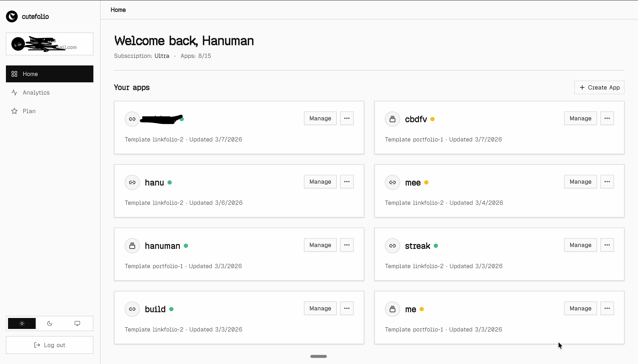Click the portfolio icon on cbdfv app
This screenshot has height=364, width=638.
click(x=392, y=119)
